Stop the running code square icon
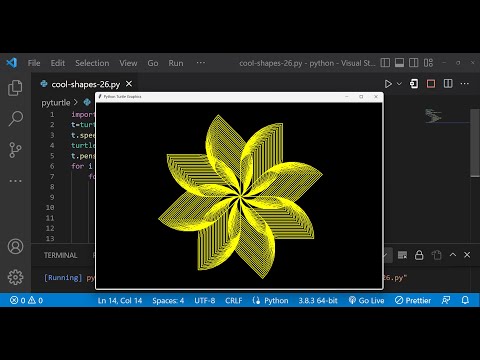The width and height of the screenshot is (480, 360). click(x=431, y=84)
